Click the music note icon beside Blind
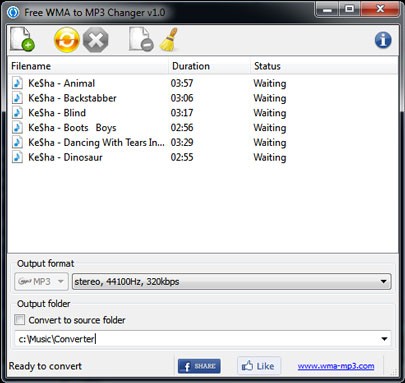This screenshot has width=405, height=383. (17, 113)
